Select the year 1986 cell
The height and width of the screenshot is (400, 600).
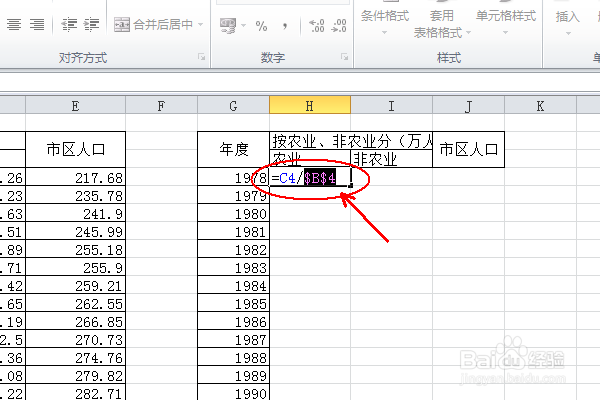(233, 322)
